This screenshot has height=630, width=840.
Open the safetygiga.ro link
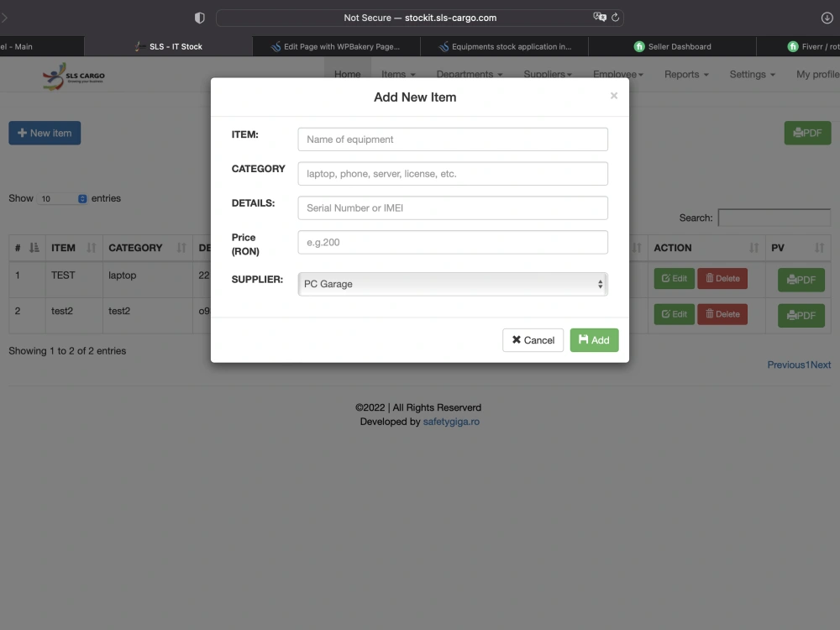(451, 422)
